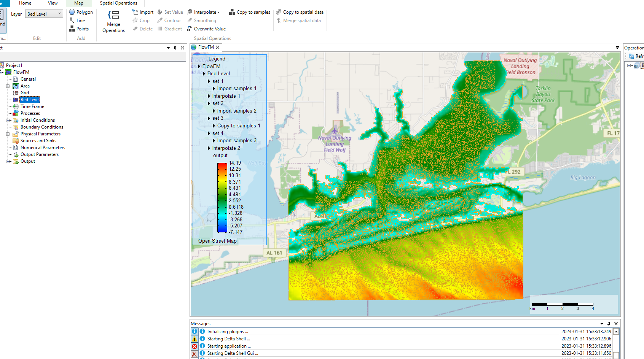Expand Import samples 1 in legend
The image size is (644, 359).
click(x=214, y=89)
